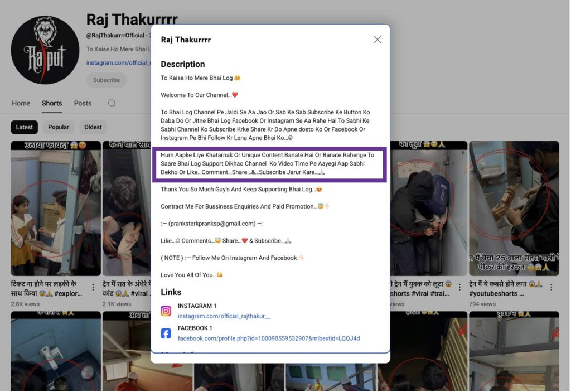Switch to the Posts tab
The width and height of the screenshot is (571, 392).
point(83,103)
